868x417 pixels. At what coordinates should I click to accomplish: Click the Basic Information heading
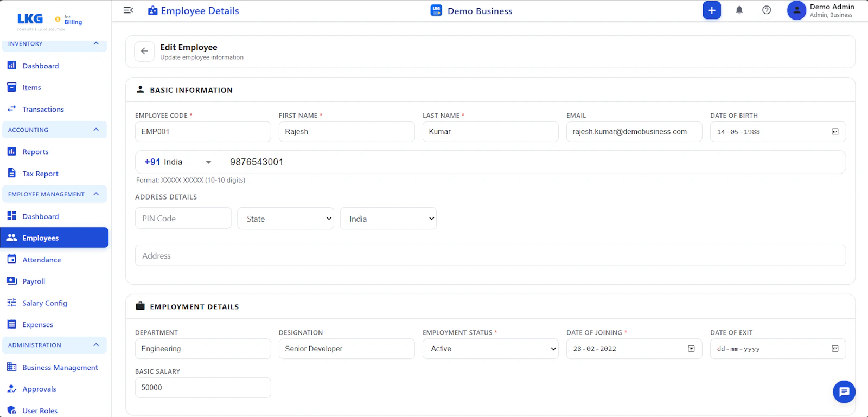(191, 90)
